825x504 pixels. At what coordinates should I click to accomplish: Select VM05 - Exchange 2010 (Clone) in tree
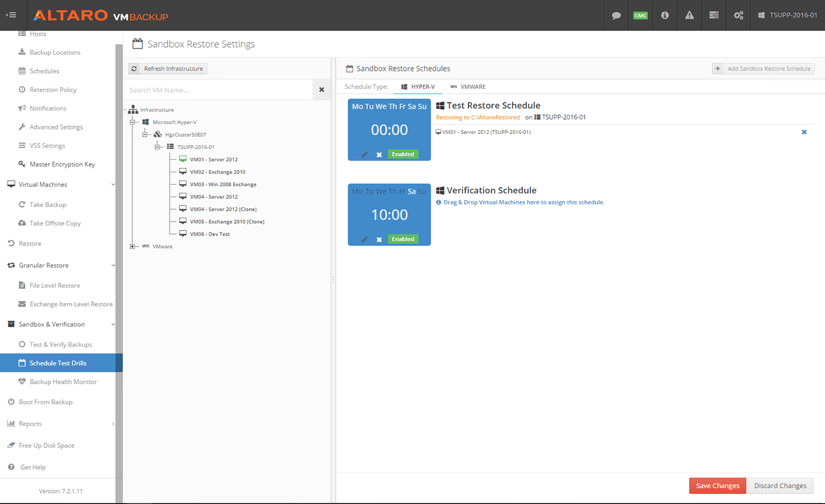(227, 222)
